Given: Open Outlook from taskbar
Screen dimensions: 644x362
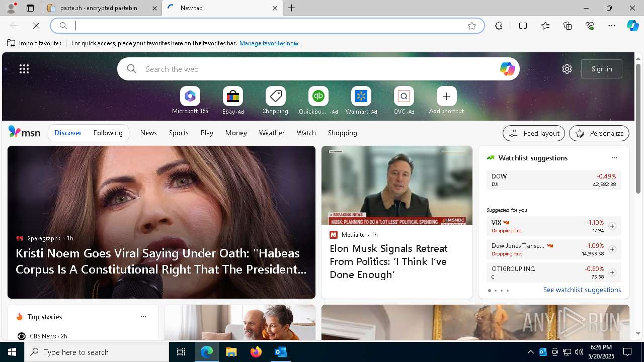Looking at the screenshot, I should click(281, 352).
